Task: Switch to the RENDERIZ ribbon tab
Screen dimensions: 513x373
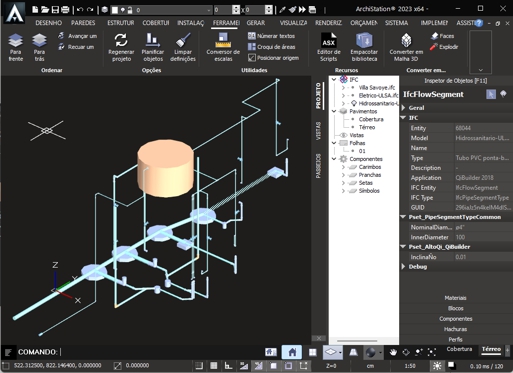Action: pos(328,23)
